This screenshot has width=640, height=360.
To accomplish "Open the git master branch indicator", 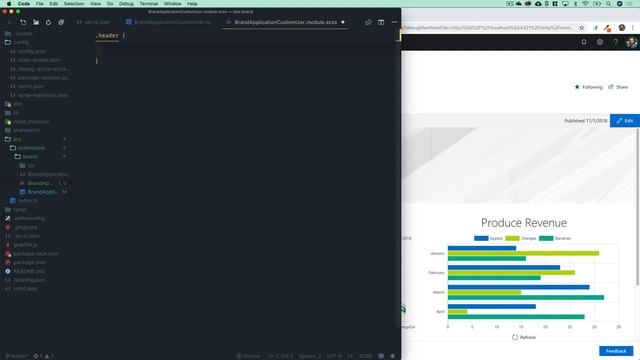I will point(16,356).
